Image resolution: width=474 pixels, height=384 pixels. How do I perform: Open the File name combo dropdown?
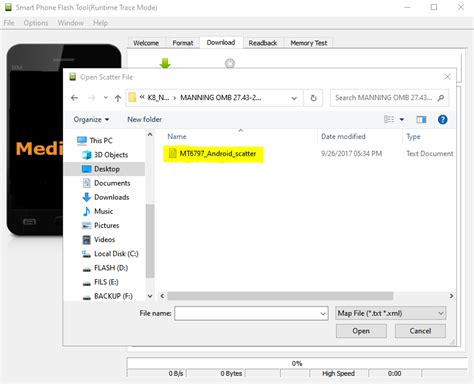(x=323, y=314)
